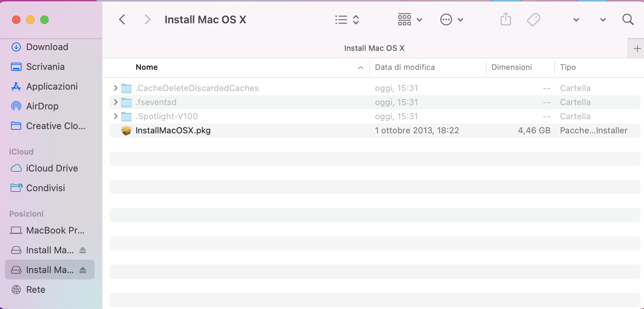Click the Share icon in toolbar

pos(506,19)
